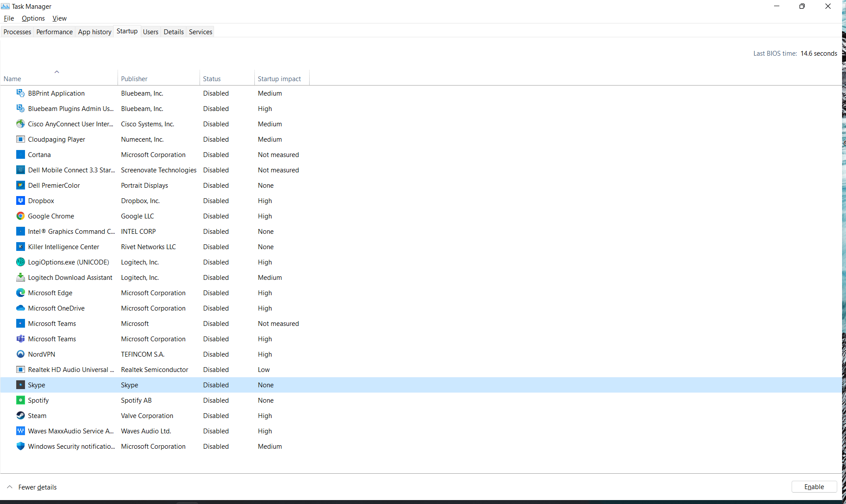This screenshot has height=504, width=846.
Task: Click 'INTEL CORP' publisher text
Action: point(138,231)
